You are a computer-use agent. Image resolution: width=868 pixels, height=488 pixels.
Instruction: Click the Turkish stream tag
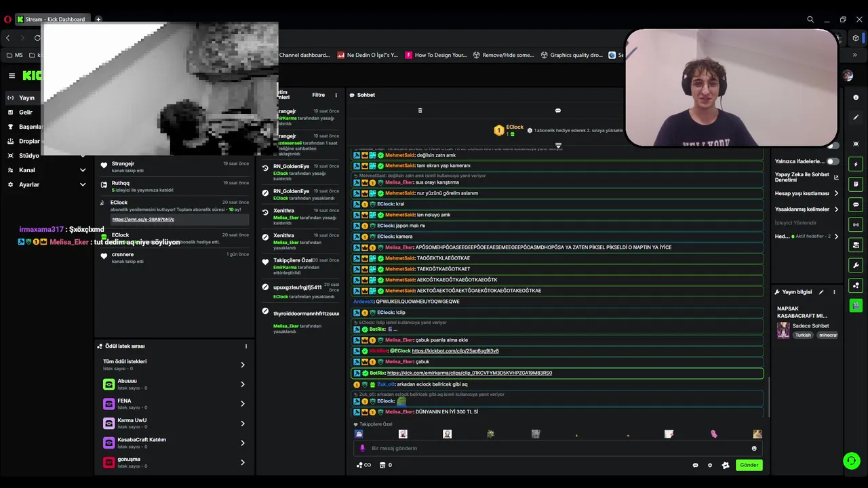pyautogui.click(x=803, y=335)
